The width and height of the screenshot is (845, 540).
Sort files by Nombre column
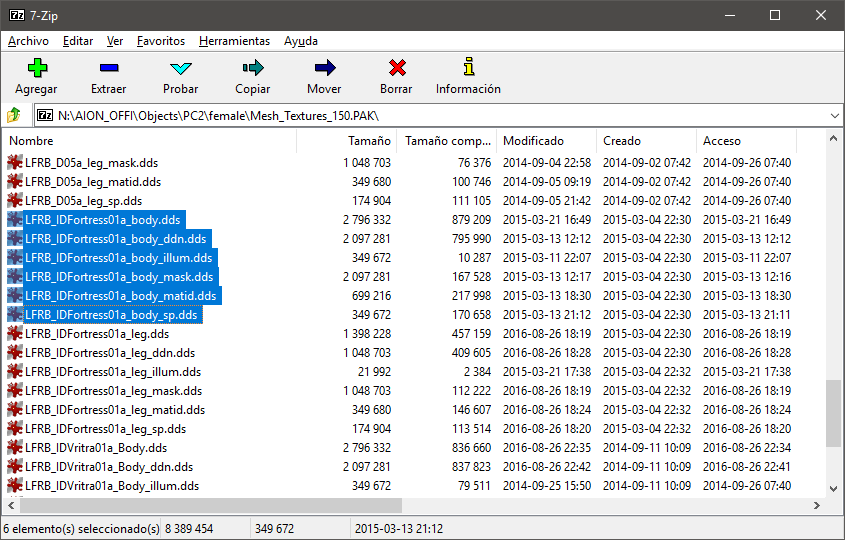[150, 141]
